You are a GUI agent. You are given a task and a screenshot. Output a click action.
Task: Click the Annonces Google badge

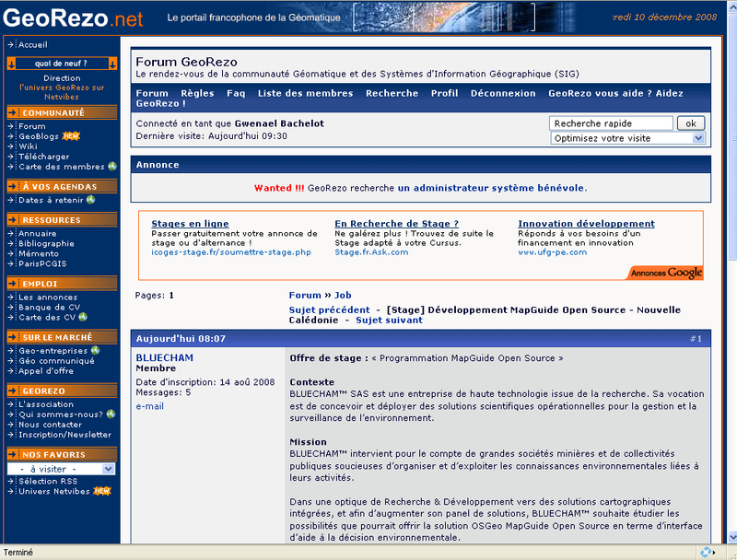point(665,273)
